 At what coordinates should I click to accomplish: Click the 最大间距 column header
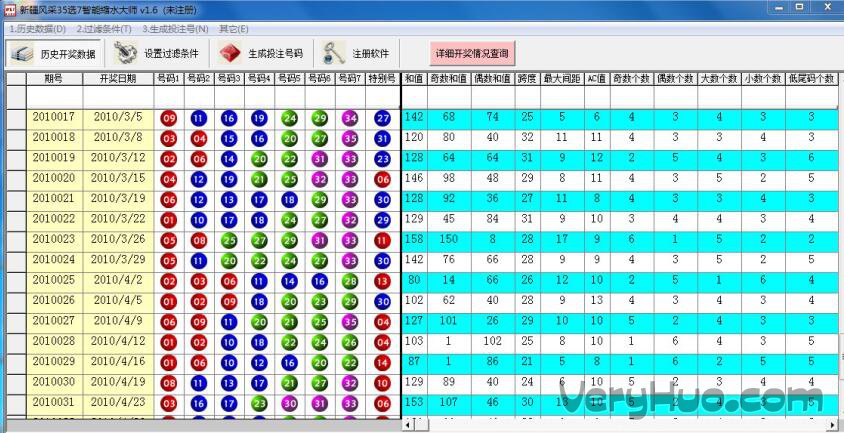click(562, 79)
